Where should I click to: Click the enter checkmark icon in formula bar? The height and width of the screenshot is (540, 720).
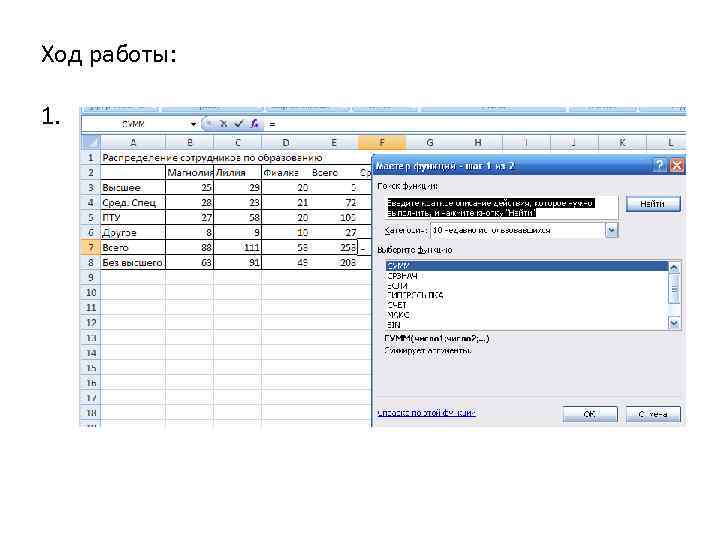239,124
